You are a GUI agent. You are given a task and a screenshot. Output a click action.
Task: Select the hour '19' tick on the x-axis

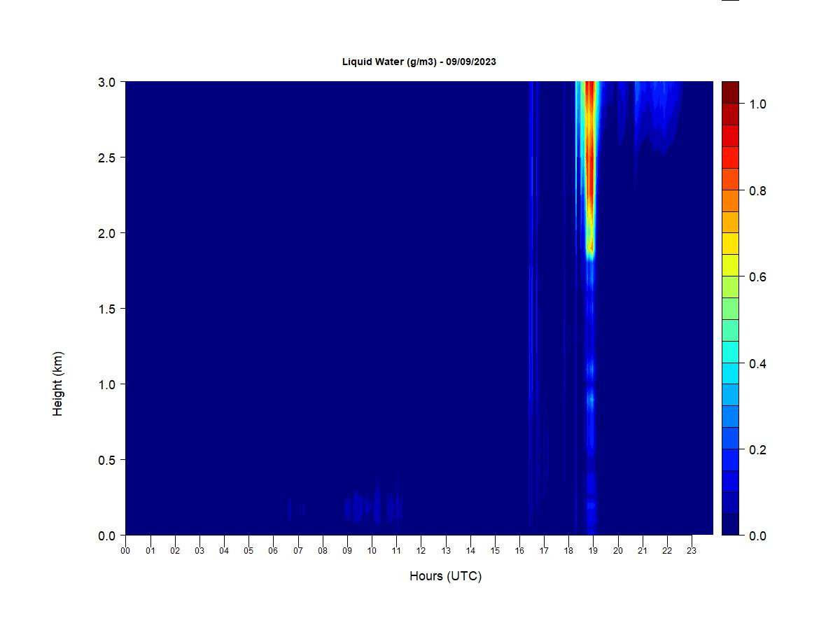click(x=593, y=550)
